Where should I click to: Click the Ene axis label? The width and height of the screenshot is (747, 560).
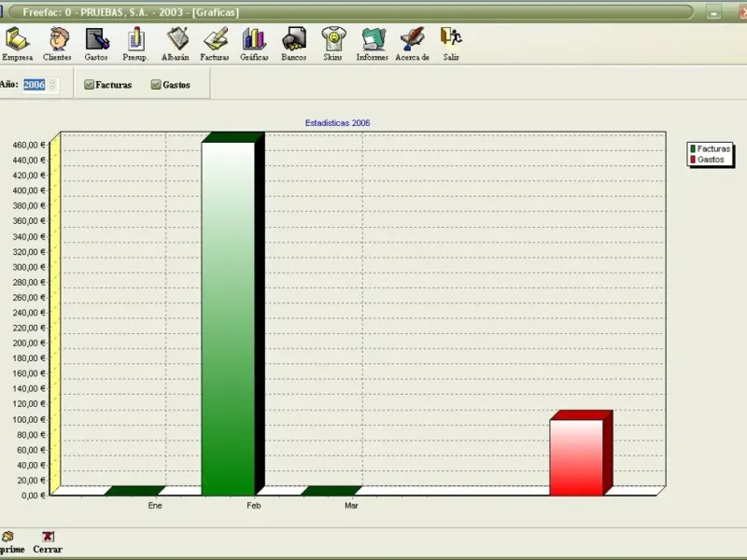(x=155, y=506)
